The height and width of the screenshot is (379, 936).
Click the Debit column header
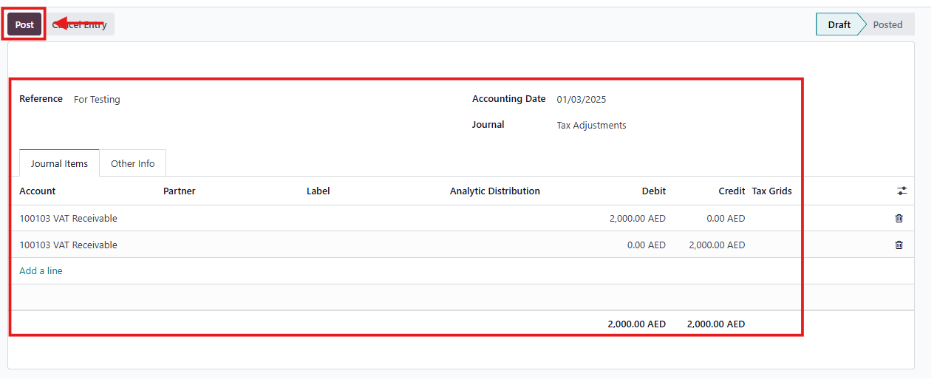(x=654, y=191)
